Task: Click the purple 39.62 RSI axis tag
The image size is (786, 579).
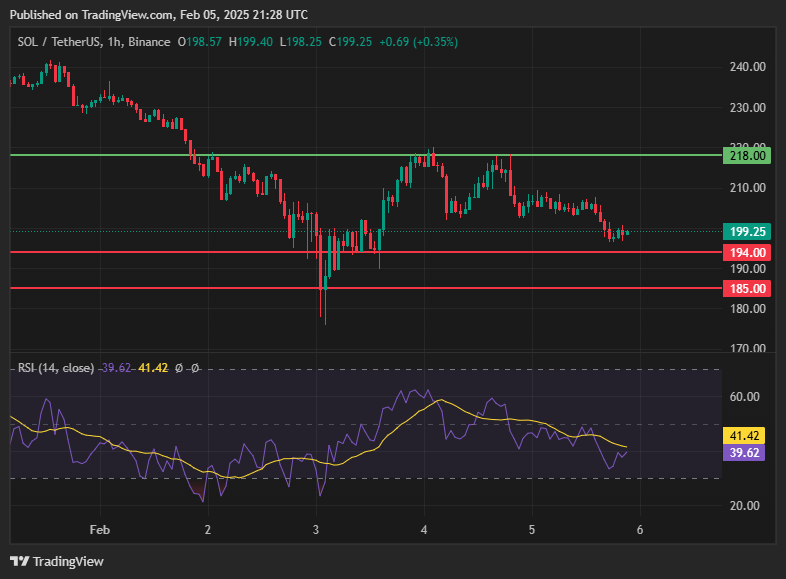Action: pyautogui.click(x=748, y=452)
